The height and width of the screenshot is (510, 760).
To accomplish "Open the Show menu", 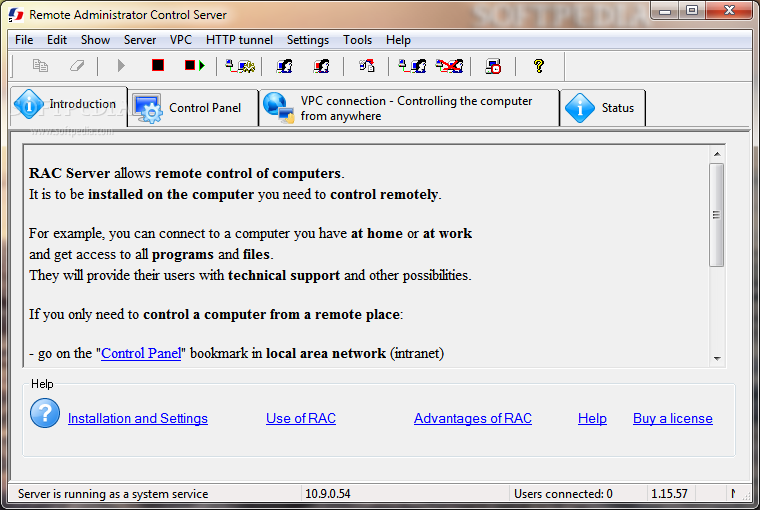I will coord(95,40).
